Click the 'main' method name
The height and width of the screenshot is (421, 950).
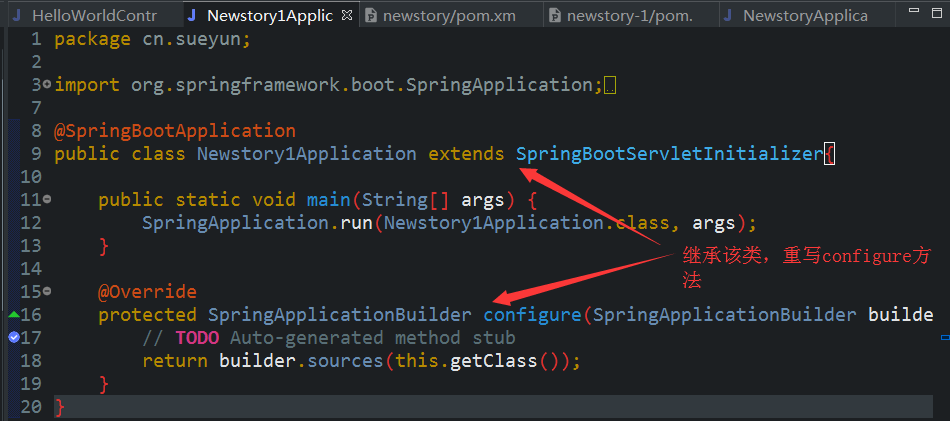pyautogui.click(x=328, y=200)
